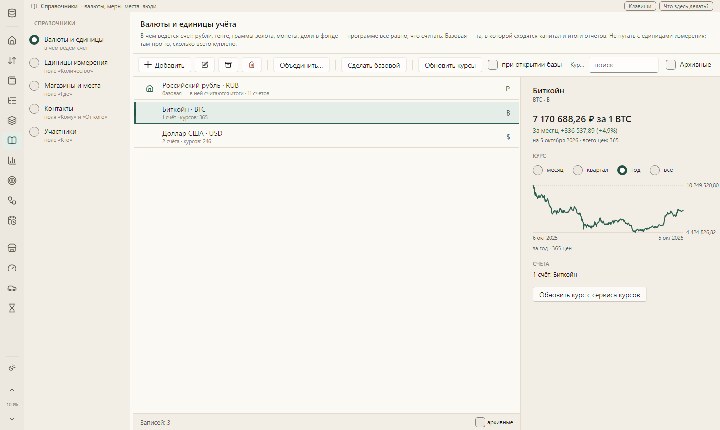This screenshot has height=430, width=720.
Task: Click the Что здесь делать? button
Action: tap(686, 6)
